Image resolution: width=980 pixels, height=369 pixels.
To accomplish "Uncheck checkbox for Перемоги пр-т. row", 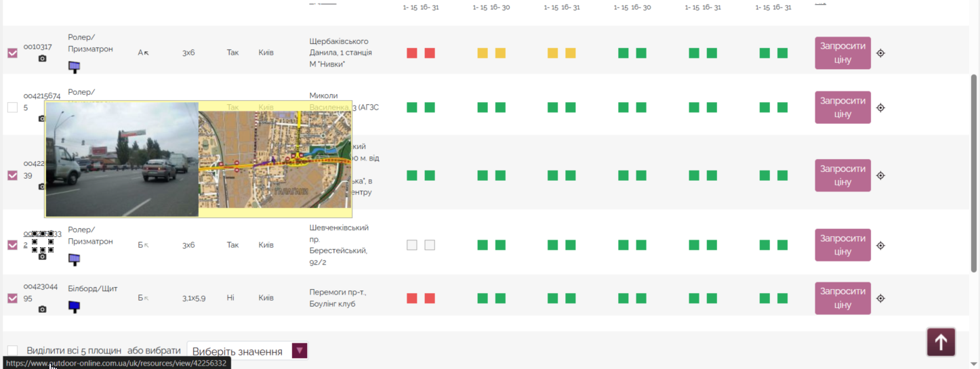I will (12, 298).
